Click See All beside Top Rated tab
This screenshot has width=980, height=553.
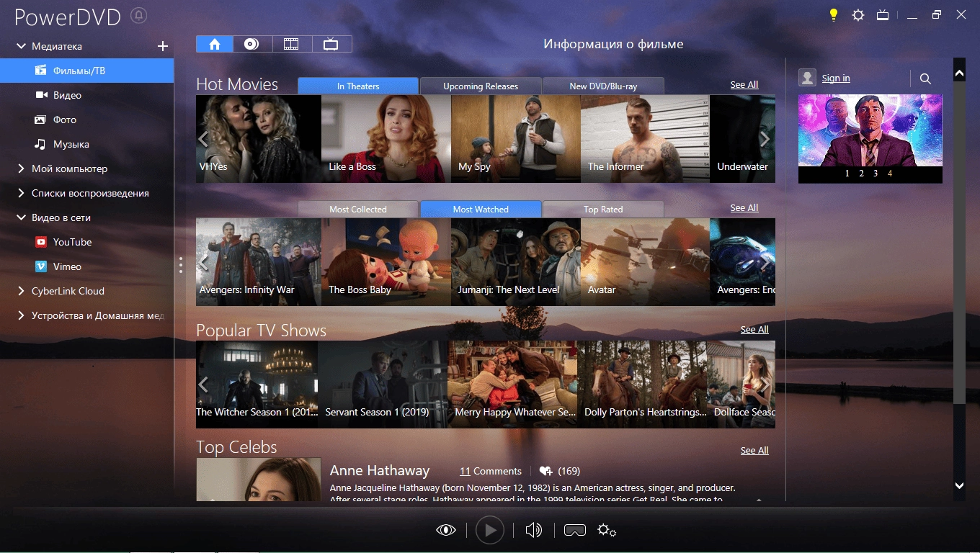coord(744,207)
